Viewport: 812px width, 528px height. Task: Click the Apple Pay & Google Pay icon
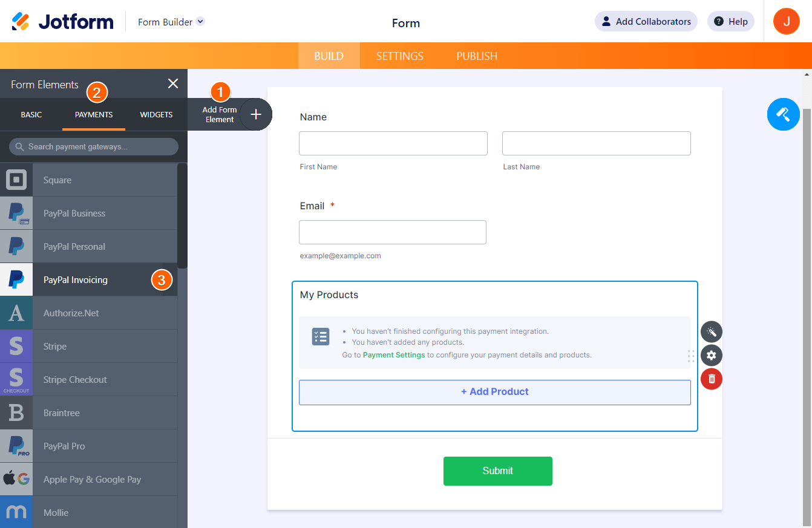pos(16,479)
